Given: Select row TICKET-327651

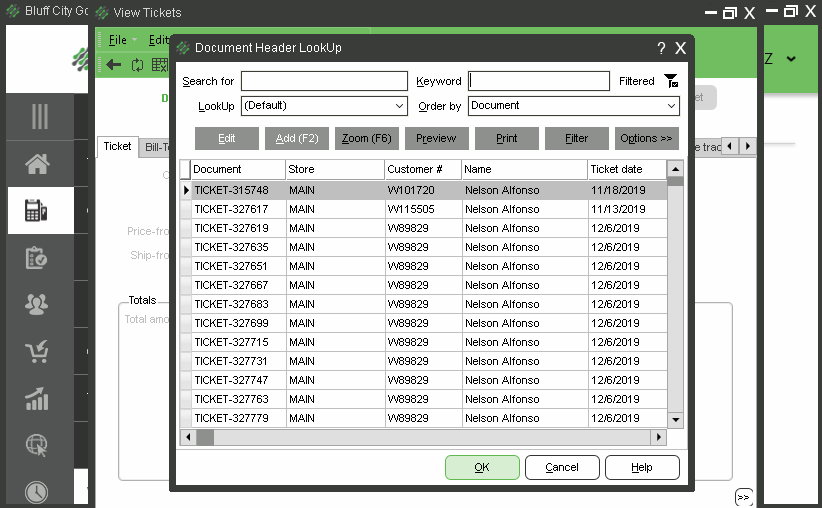Looking at the screenshot, I should click(x=424, y=266).
